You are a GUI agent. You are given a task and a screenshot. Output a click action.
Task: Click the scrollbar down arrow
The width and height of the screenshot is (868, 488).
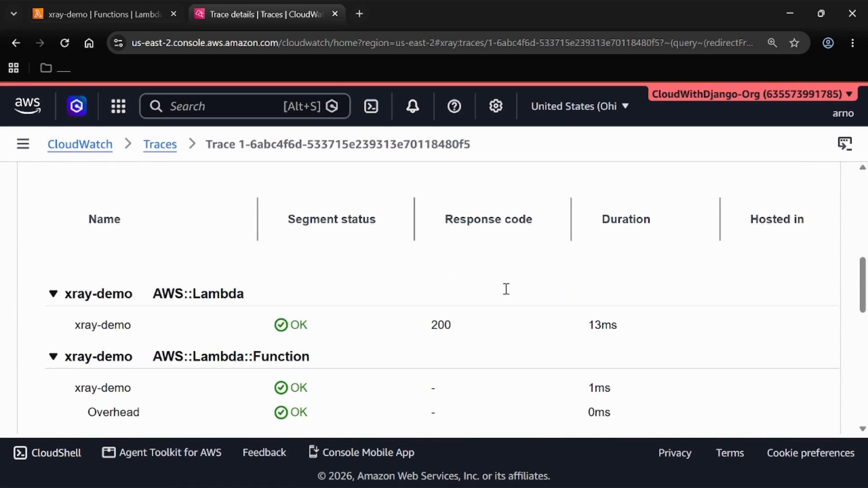pyautogui.click(x=863, y=429)
